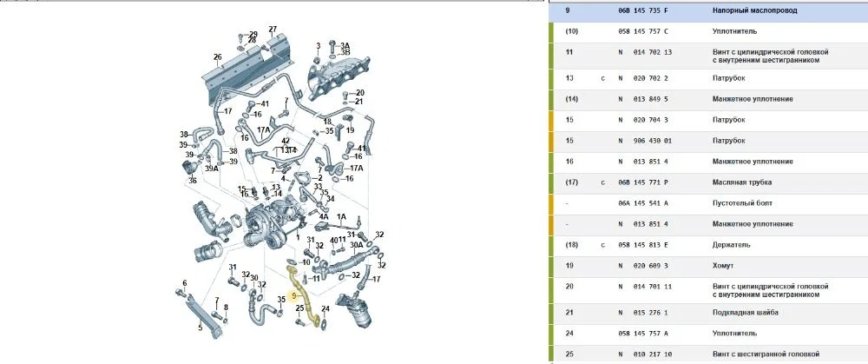
Task: Select callout 5 on the bracket
Action: click(x=201, y=328)
